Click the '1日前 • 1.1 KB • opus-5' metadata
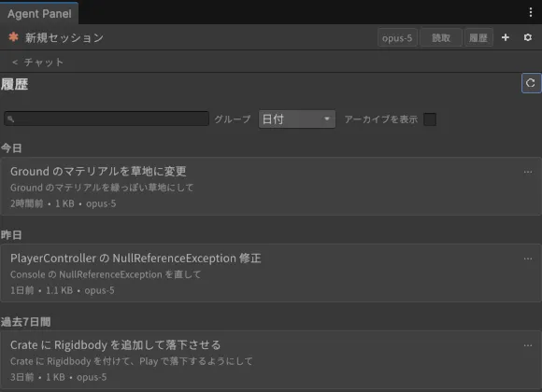The image size is (542, 392). (63, 290)
